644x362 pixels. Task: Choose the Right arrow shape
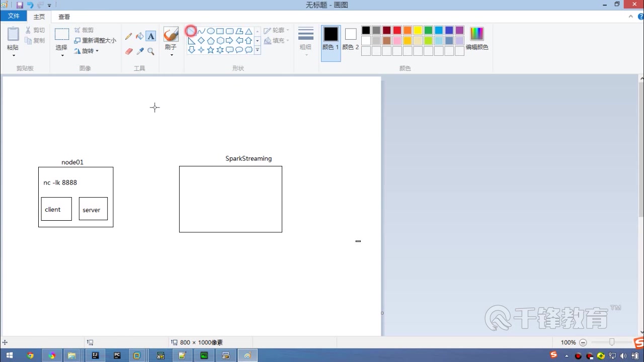pyautogui.click(x=229, y=41)
